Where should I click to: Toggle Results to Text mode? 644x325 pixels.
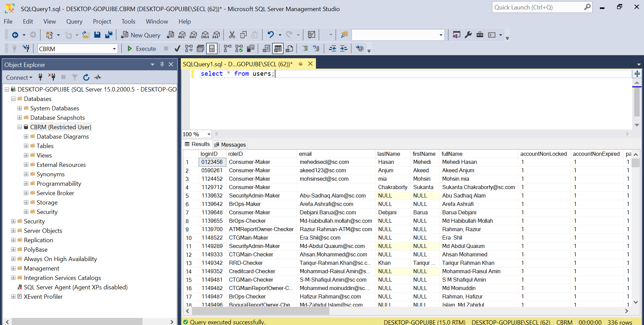point(266,49)
